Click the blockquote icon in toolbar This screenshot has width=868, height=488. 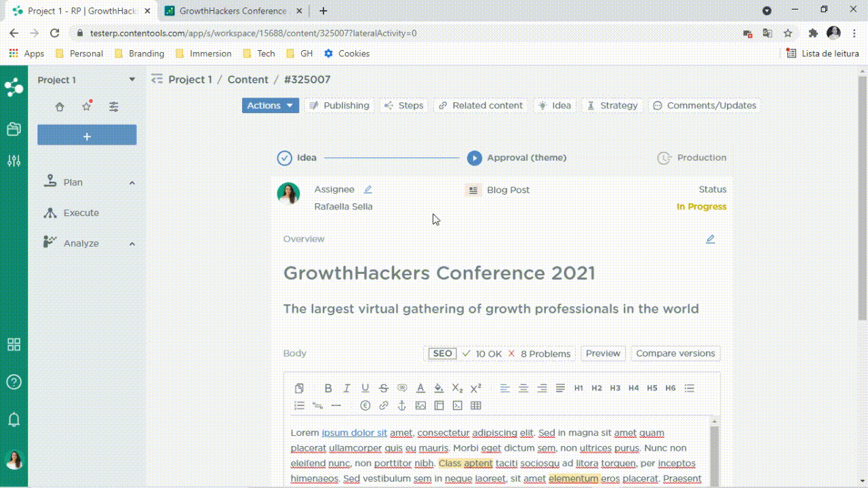(x=402, y=388)
